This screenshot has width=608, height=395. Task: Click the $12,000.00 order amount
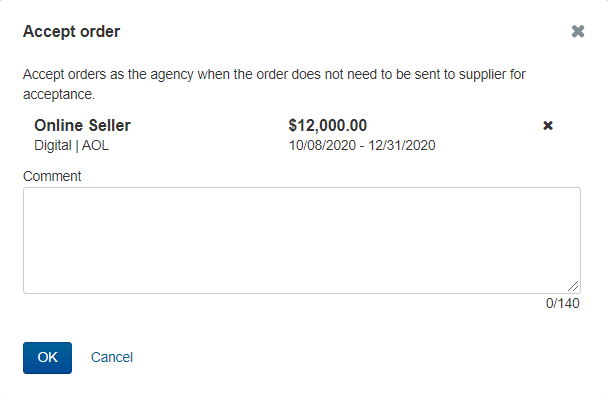[328, 126]
